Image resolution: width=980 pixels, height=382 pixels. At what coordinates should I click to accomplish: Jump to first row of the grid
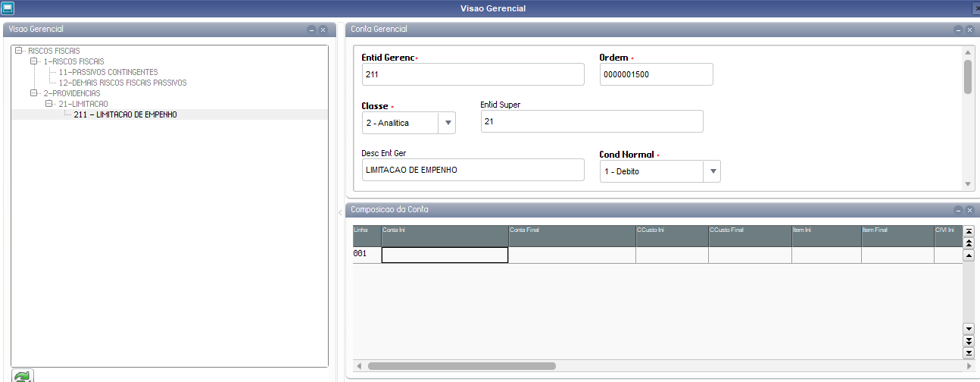pyautogui.click(x=968, y=231)
